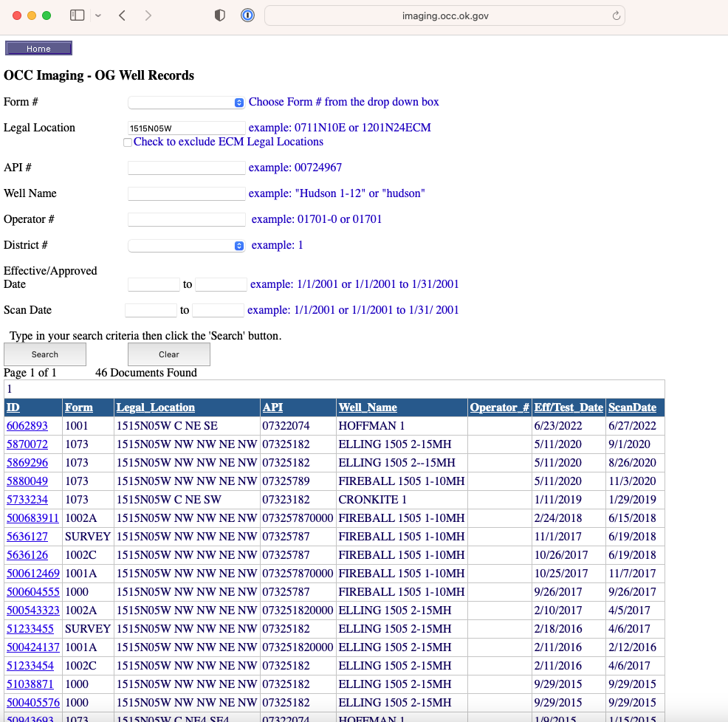This screenshot has height=722, width=728.
Task: Open document ID 500604555
Action: [33, 592]
